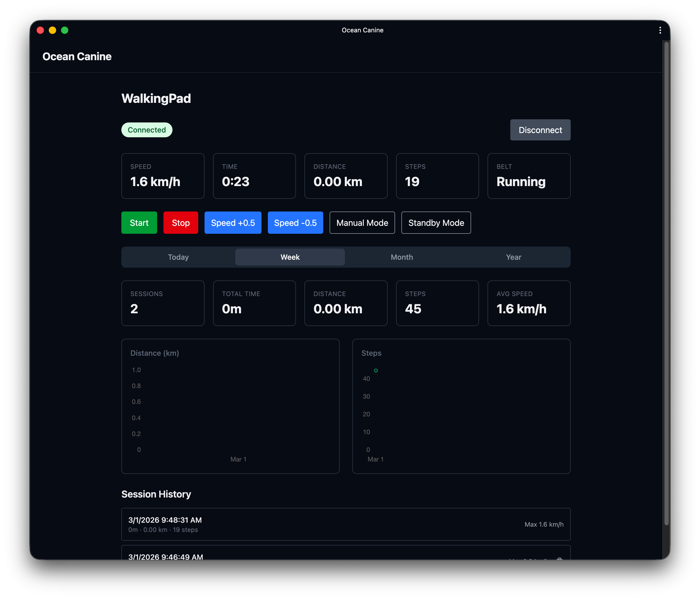Image resolution: width=700 pixels, height=599 pixels.
Task: Select the Month tab
Action: pyautogui.click(x=402, y=257)
